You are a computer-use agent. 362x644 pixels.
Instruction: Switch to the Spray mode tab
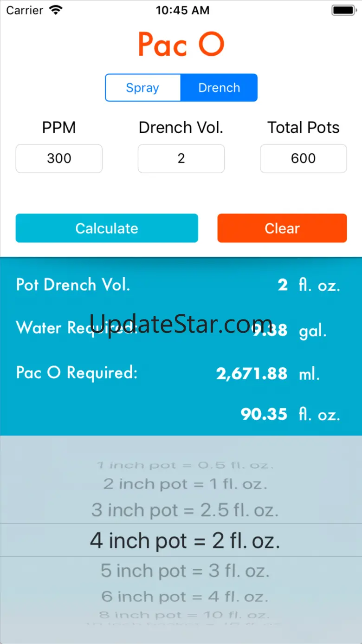[x=143, y=88]
